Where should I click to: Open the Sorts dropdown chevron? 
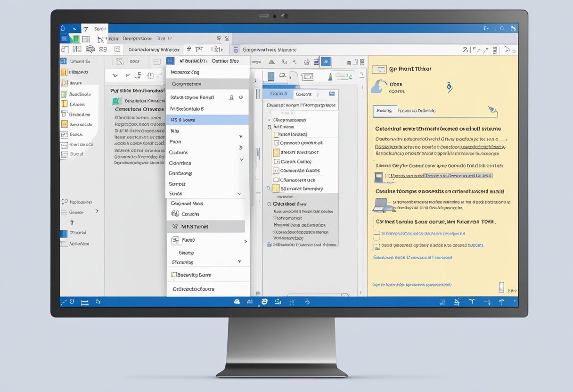click(x=240, y=193)
